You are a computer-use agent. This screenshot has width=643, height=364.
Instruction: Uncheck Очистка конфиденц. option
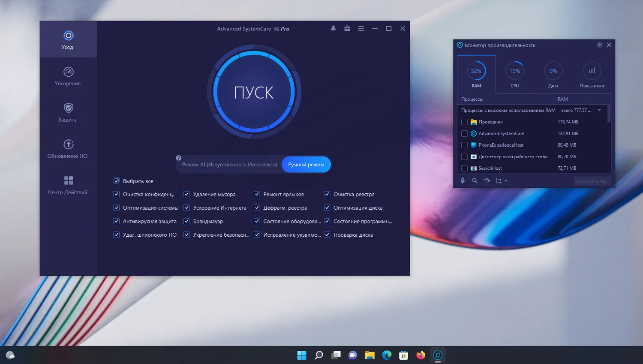(116, 194)
